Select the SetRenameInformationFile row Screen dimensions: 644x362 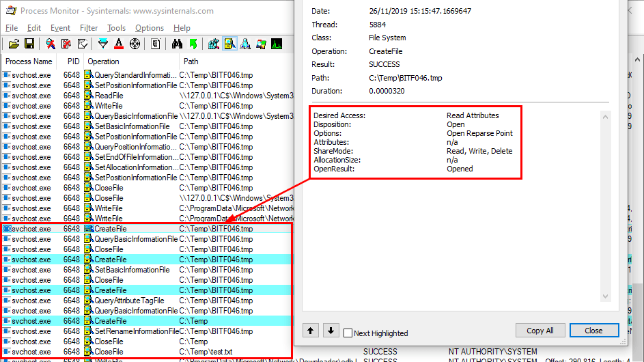(148, 331)
